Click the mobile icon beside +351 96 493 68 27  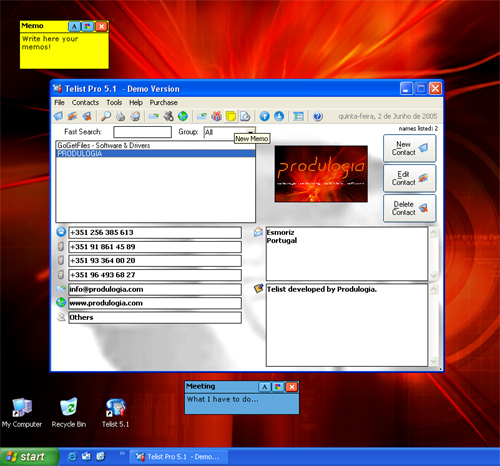61,275
